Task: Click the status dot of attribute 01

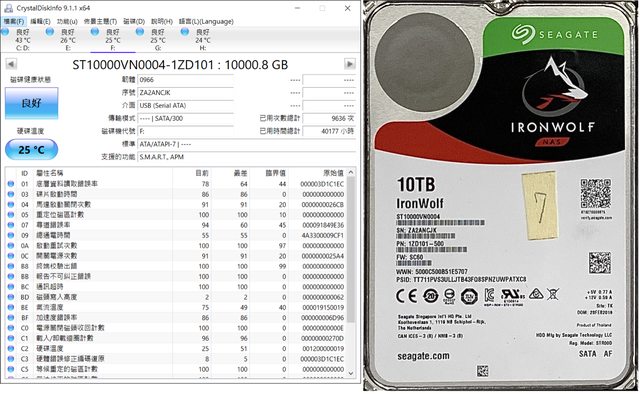Action: [x=11, y=184]
